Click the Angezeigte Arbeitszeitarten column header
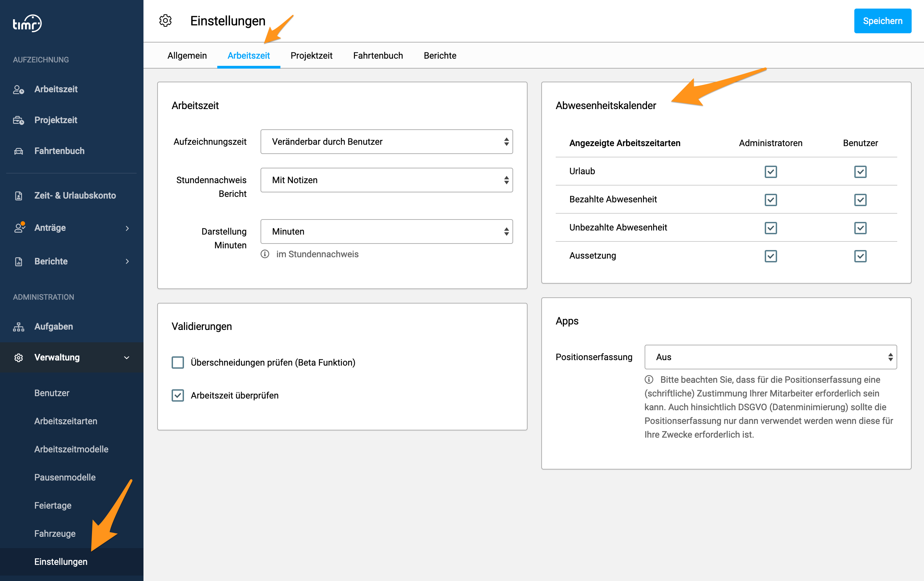This screenshot has height=581, width=924. coord(625,143)
